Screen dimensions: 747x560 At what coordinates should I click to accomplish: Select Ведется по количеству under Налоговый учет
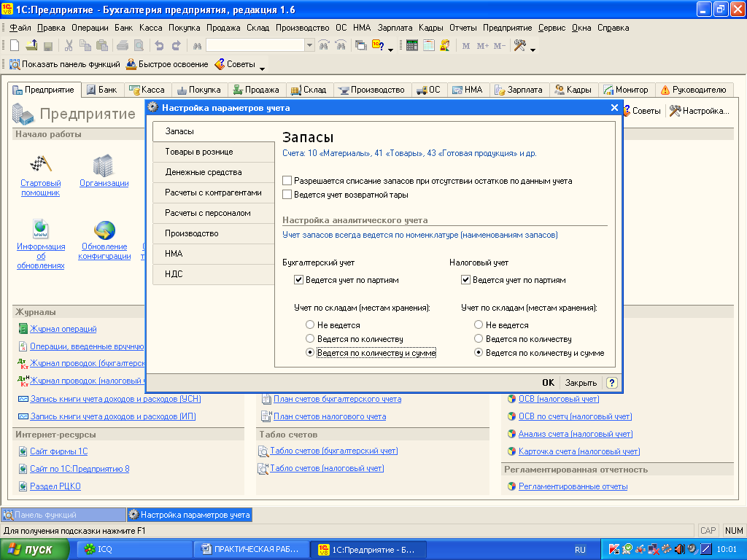479,338
